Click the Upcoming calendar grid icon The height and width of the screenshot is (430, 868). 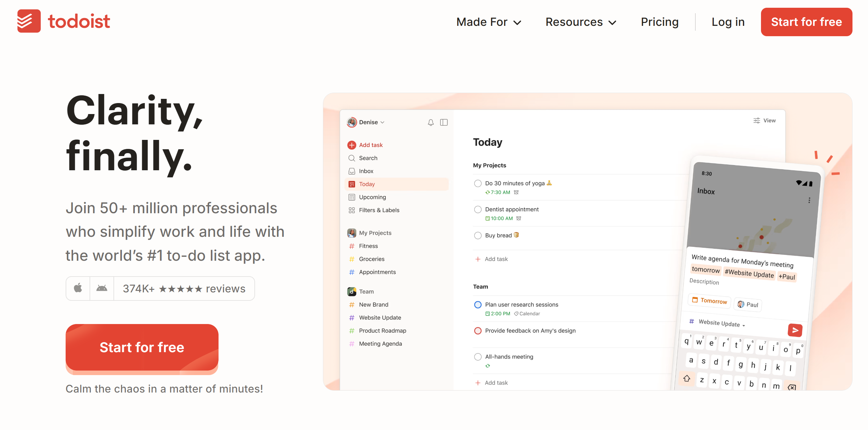click(x=351, y=197)
